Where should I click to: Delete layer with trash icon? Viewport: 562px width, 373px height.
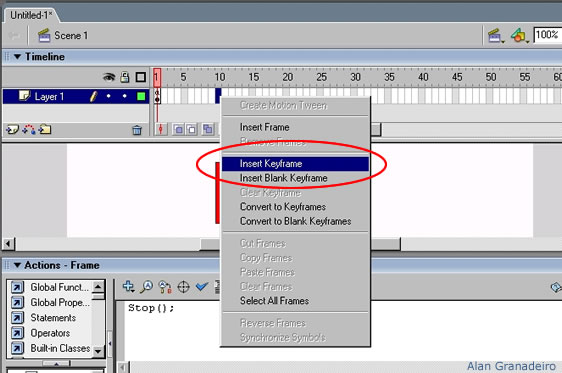[137, 130]
